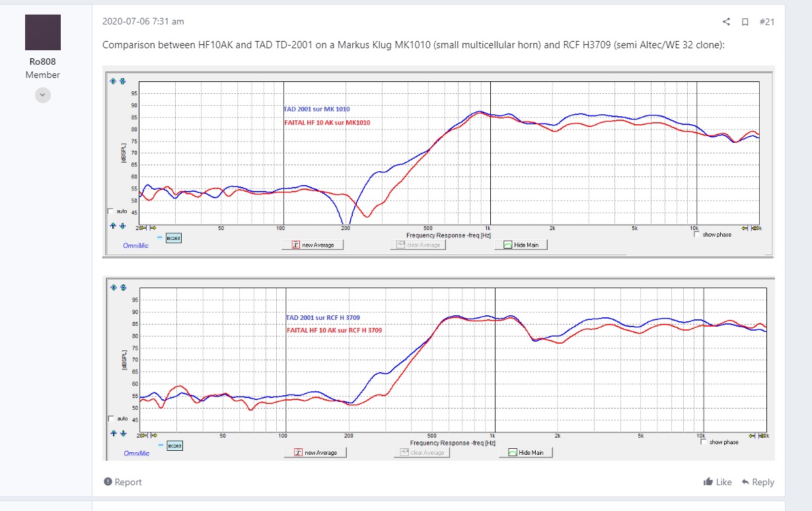This screenshot has width=812, height=511.
Task: Click the IEC263 box in top graph
Action: tap(174, 238)
